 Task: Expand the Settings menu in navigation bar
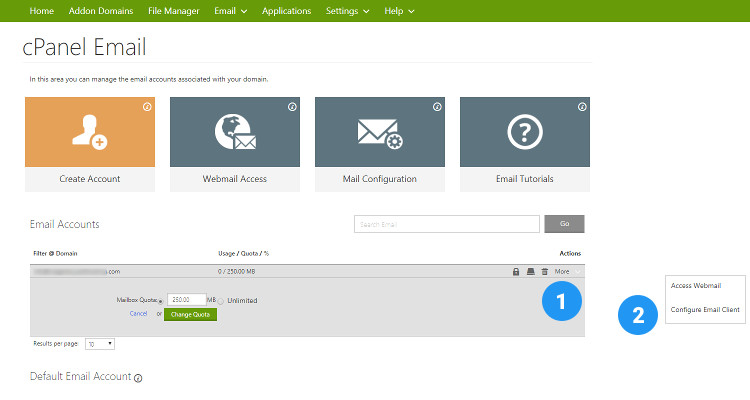coord(348,11)
